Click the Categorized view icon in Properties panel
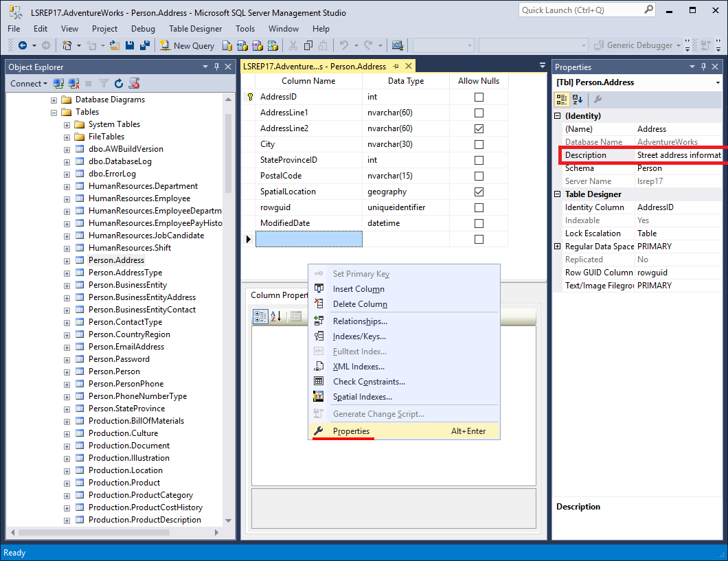This screenshot has height=561, width=728. (x=562, y=100)
